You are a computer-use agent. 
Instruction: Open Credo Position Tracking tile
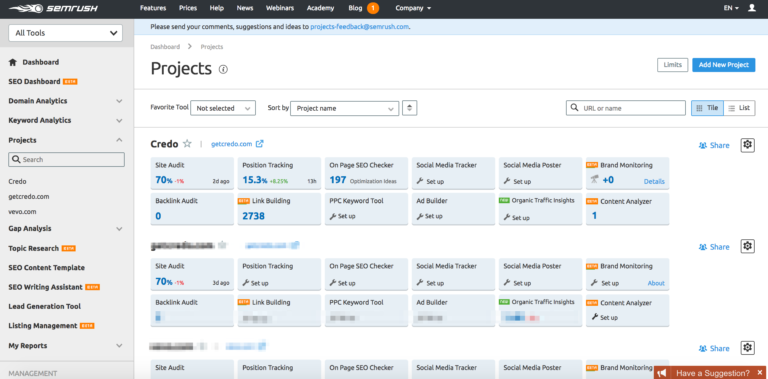280,173
